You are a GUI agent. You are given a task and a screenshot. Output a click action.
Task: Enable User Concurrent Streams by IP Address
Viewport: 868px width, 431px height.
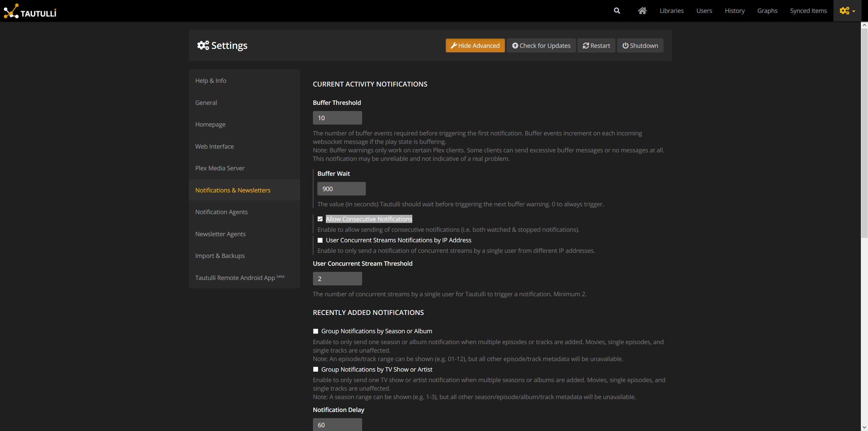tap(320, 240)
